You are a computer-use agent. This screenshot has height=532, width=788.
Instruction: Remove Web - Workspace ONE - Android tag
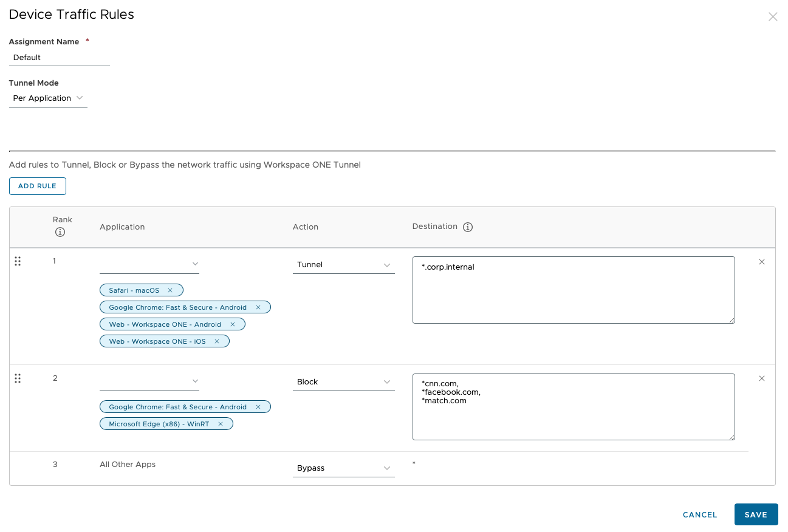(x=232, y=324)
